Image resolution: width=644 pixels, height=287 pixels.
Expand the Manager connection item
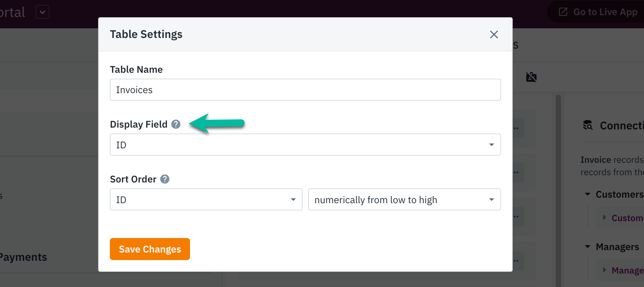pos(605,270)
